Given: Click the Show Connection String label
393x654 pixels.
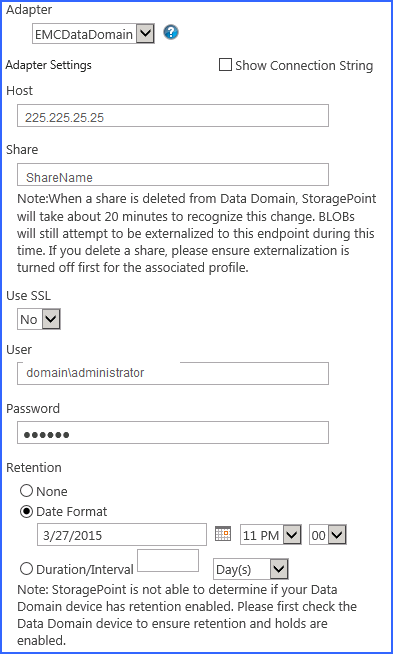Looking at the screenshot, I should pyautogui.click(x=304, y=65).
